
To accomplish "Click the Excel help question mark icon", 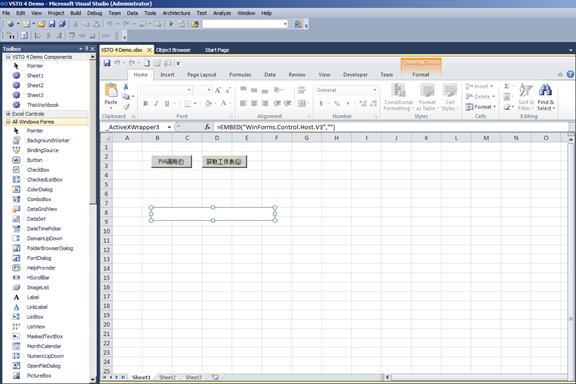I will tap(570, 74).
